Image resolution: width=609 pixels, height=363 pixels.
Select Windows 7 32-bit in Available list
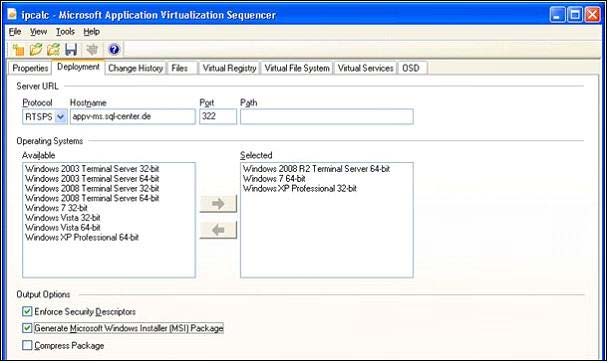click(56, 208)
